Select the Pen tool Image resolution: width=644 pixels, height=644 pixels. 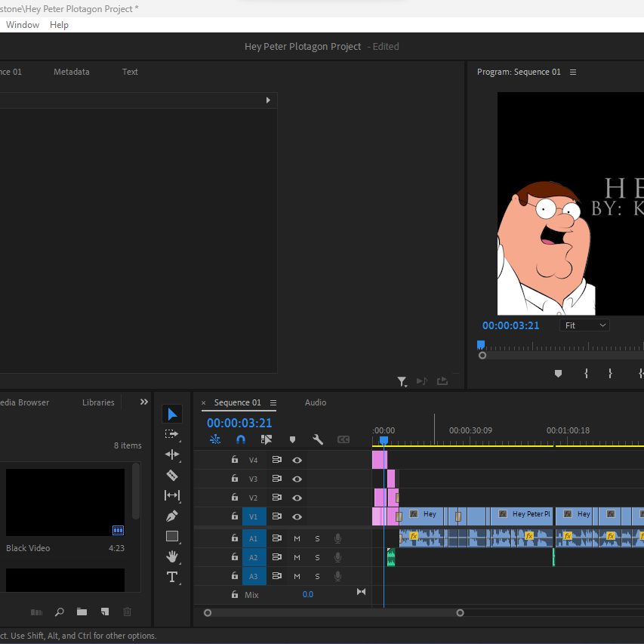point(172,516)
